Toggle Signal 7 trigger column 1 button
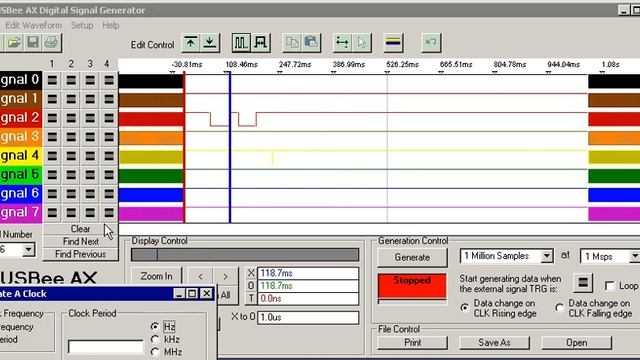 tap(52, 212)
